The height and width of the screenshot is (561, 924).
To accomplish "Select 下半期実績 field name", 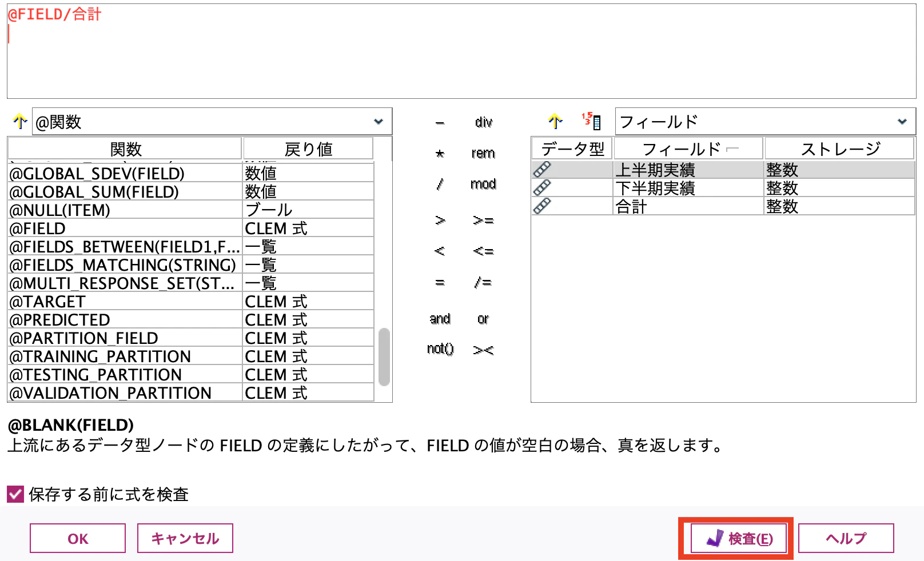I will pyautogui.click(x=655, y=188).
